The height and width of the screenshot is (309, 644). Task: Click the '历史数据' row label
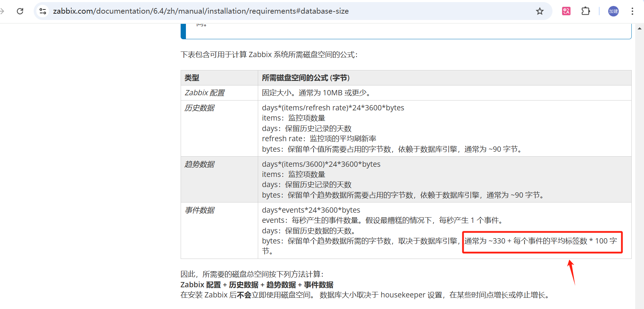click(199, 108)
